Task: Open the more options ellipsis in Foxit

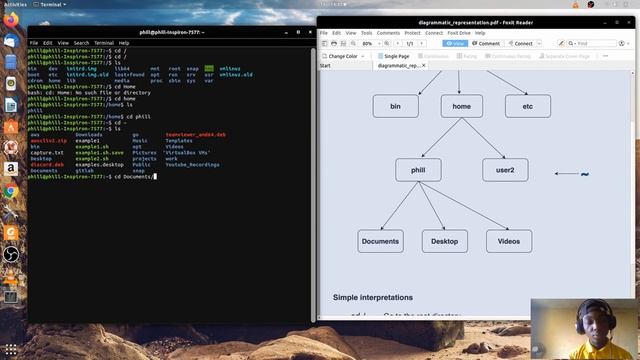Action: [x=605, y=56]
